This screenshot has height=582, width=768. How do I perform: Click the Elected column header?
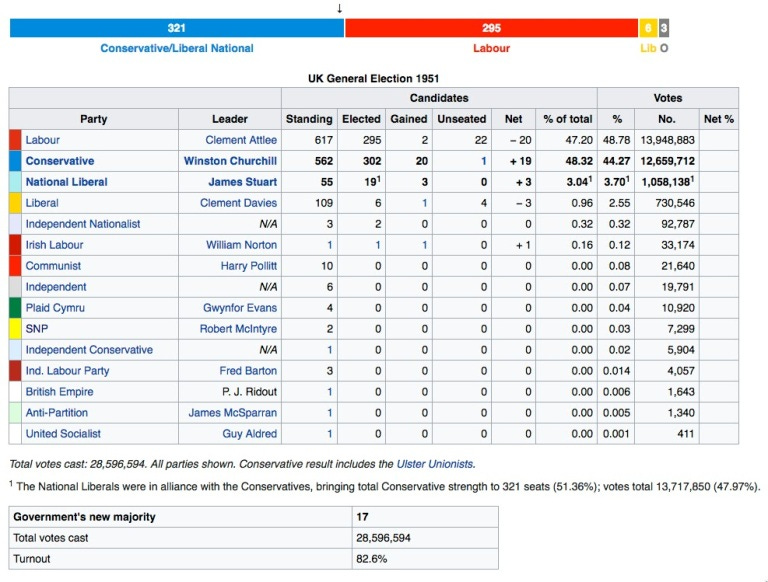click(361, 119)
